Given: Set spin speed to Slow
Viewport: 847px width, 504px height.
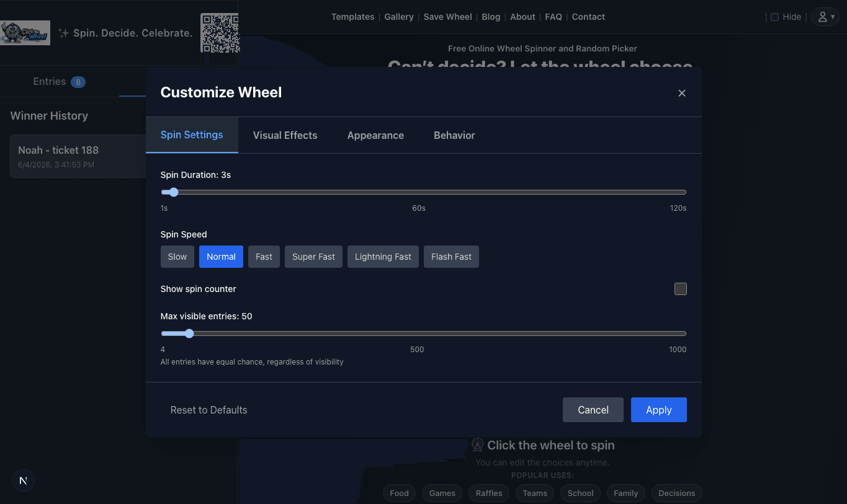Looking at the screenshot, I should click(x=177, y=257).
